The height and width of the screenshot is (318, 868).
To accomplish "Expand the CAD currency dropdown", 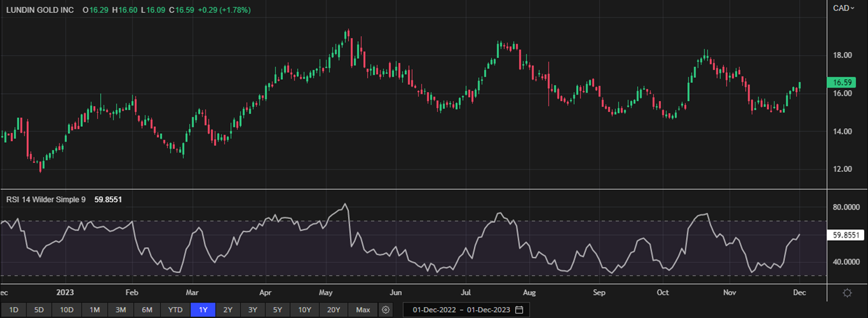I will tap(844, 8).
